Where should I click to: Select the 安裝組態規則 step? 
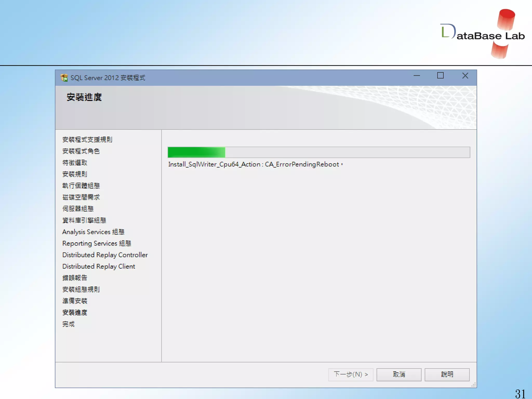(x=81, y=289)
